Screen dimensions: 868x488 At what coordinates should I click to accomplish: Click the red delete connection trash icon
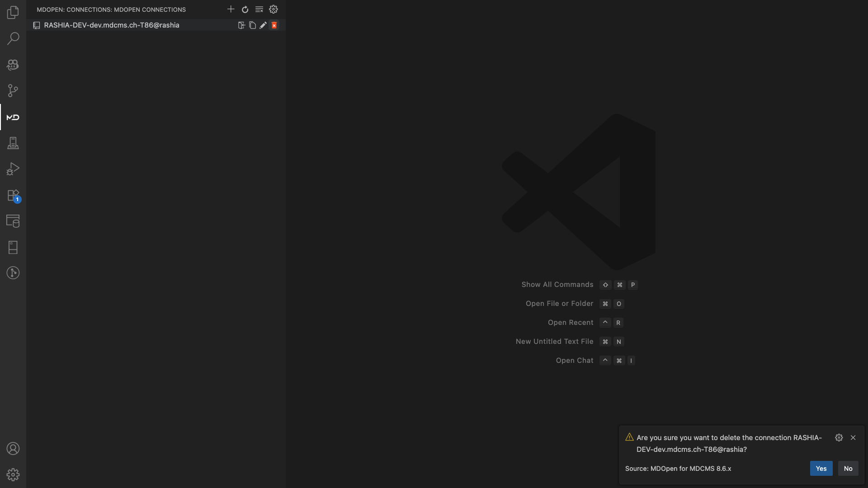[x=274, y=25]
